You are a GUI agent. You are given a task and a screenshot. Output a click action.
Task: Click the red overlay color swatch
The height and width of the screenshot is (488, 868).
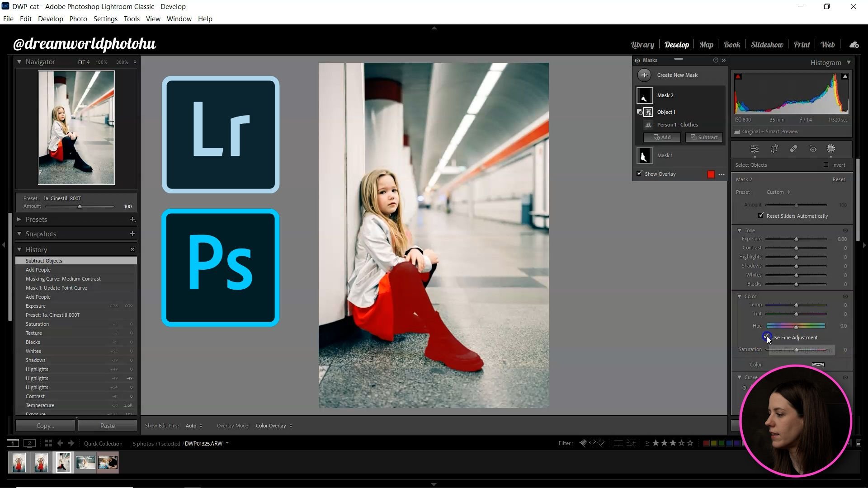point(711,174)
